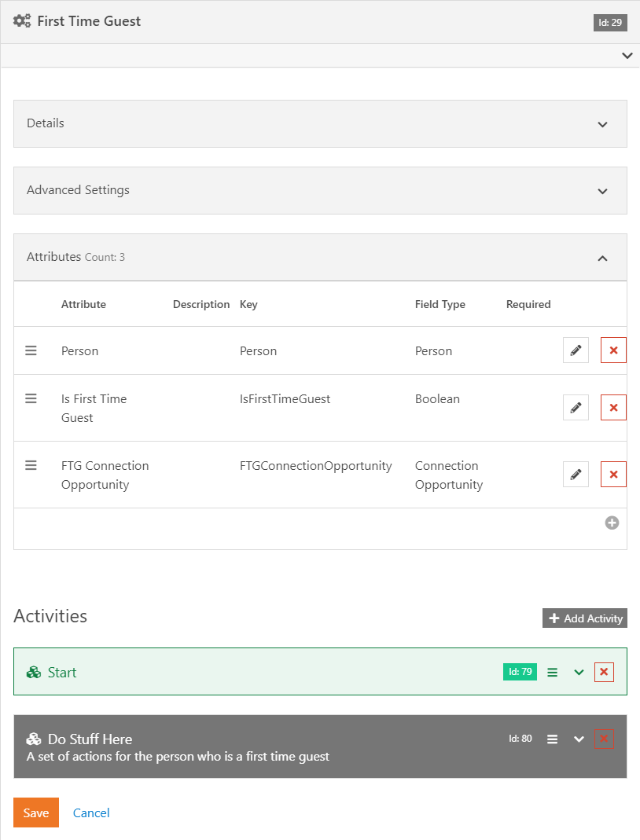The image size is (640, 840).
Task: Click the workflow gears icon by First Time Guest
Action: coord(22,21)
